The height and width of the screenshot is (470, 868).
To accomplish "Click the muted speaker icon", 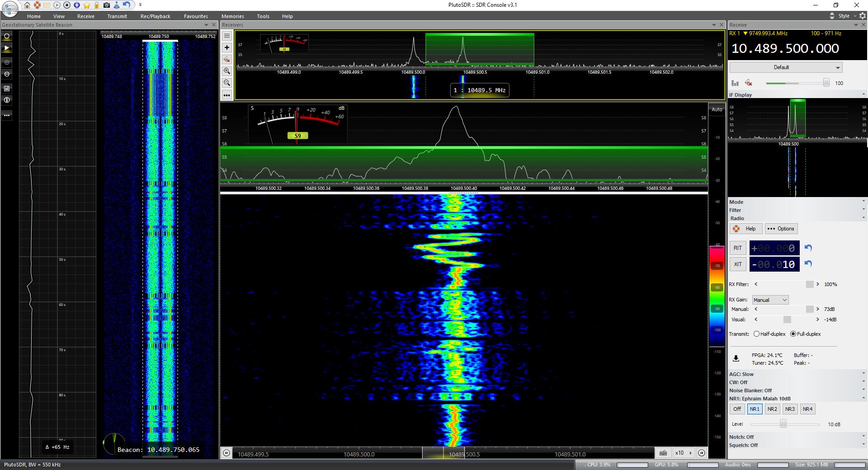I will [x=749, y=83].
